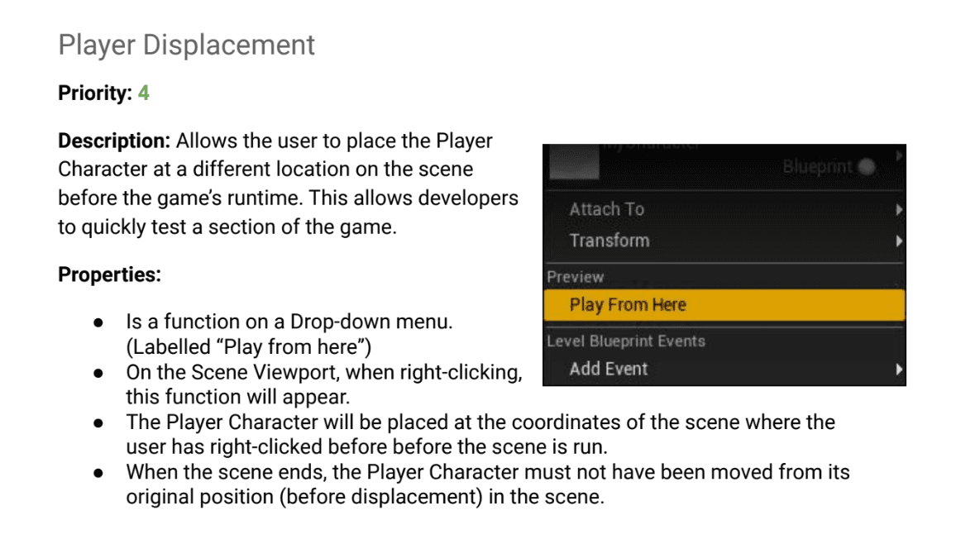This screenshot has width=980, height=544.
Task: Open the Attach To submenu
Action: [724, 209]
